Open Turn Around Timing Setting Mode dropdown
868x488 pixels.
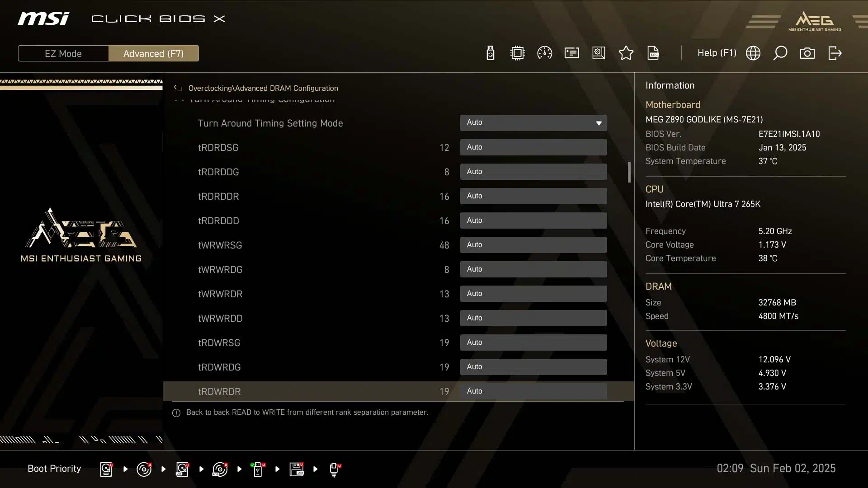click(533, 123)
